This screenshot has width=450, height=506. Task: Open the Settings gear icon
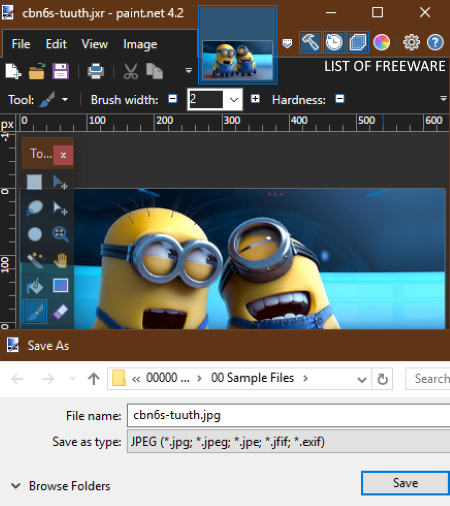pos(411,42)
